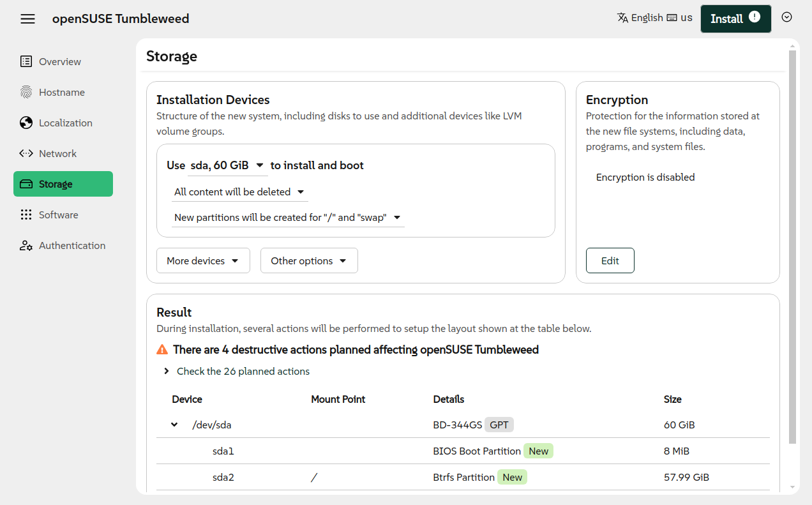Click the Storage drive icon
This screenshot has width=812, height=505.
(26, 184)
